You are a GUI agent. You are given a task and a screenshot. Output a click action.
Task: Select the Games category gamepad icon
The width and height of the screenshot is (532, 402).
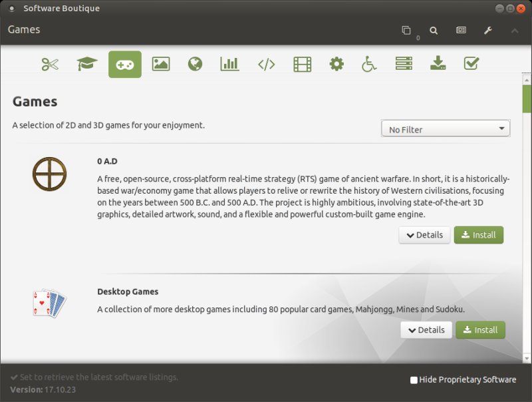125,64
